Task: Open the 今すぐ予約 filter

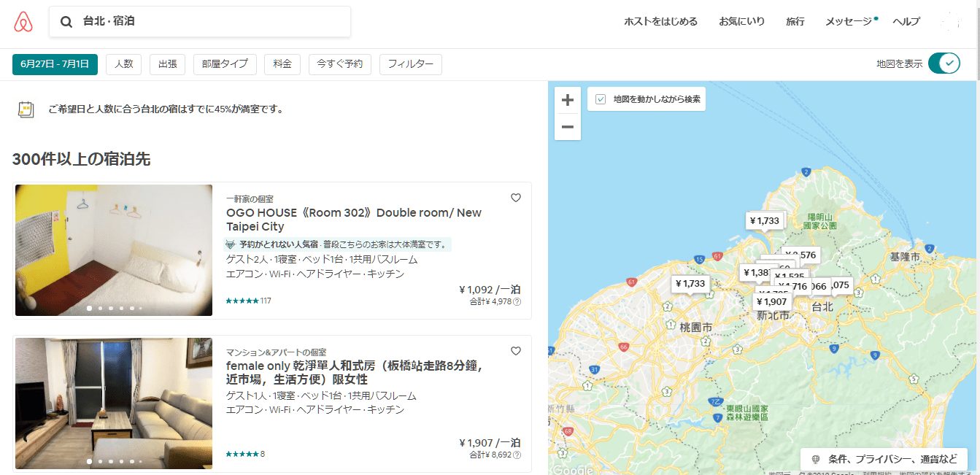Action: click(339, 64)
